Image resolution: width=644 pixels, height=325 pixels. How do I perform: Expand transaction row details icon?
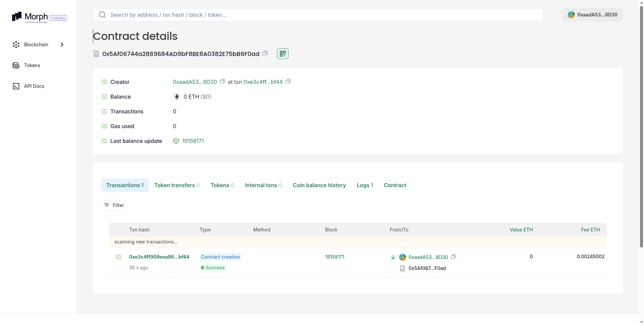[x=118, y=257]
